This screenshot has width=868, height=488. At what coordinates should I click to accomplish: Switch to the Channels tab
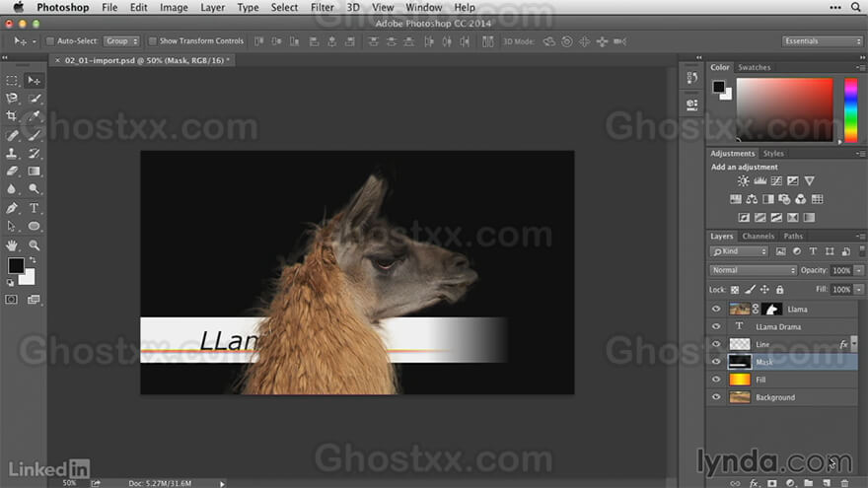click(x=758, y=236)
